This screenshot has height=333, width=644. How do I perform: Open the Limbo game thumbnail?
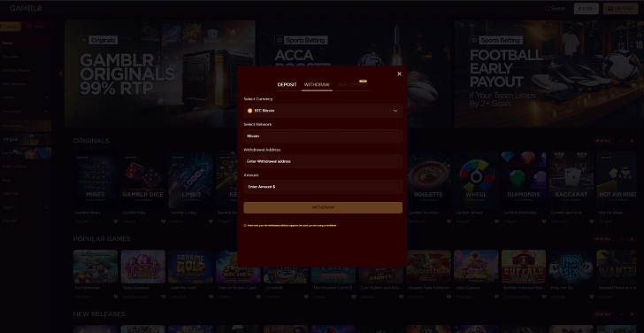(x=190, y=180)
